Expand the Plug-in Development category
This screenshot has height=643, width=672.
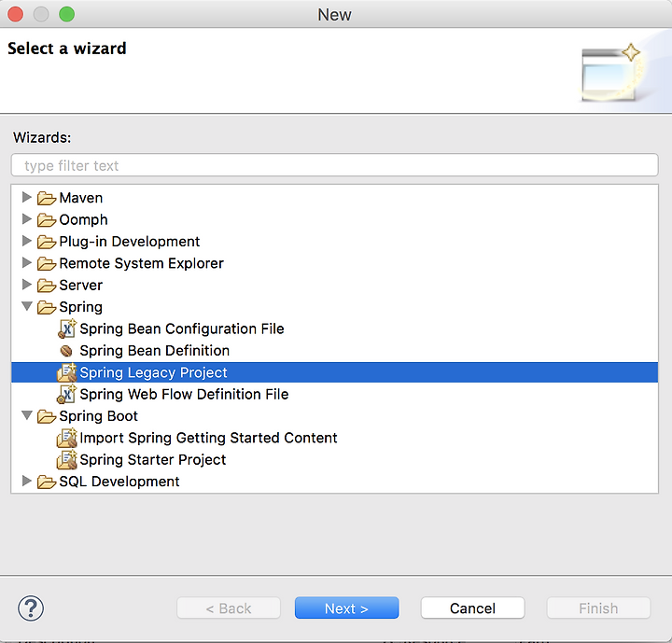tap(26, 241)
